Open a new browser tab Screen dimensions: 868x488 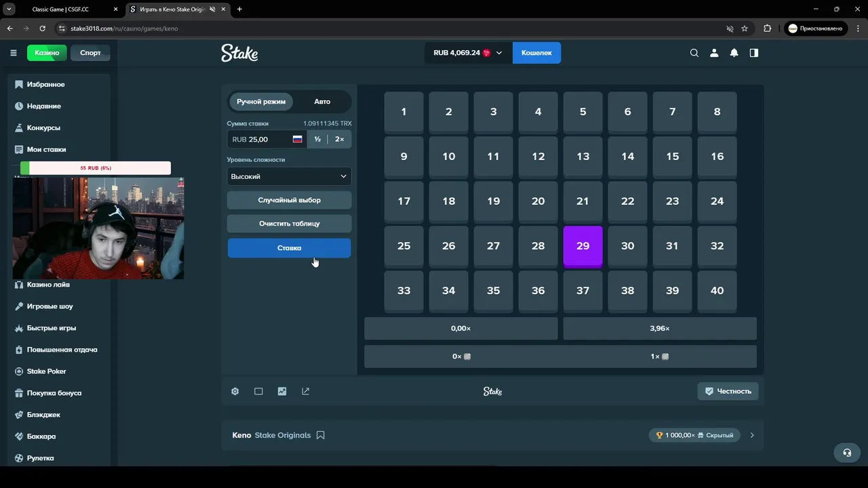click(239, 9)
